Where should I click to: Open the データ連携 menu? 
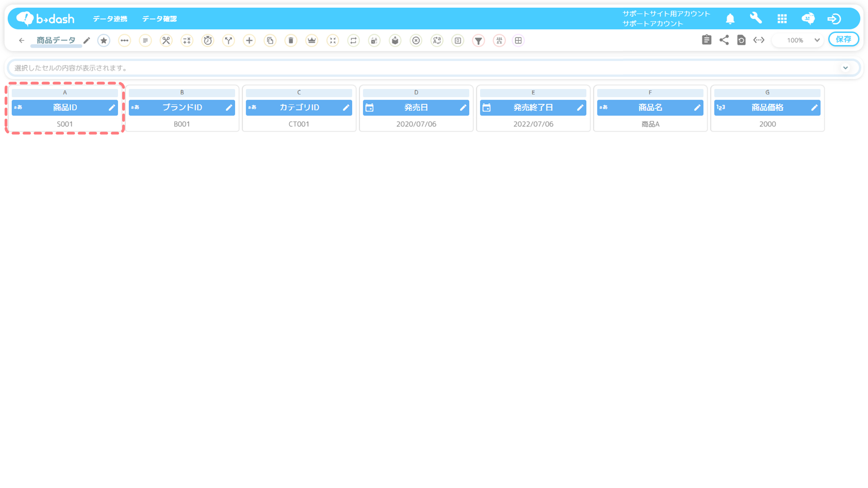[x=110, y=19]
